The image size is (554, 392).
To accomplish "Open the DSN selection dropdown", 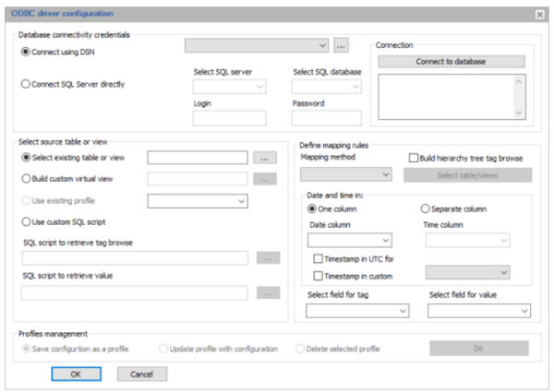I will pos(257,44).
